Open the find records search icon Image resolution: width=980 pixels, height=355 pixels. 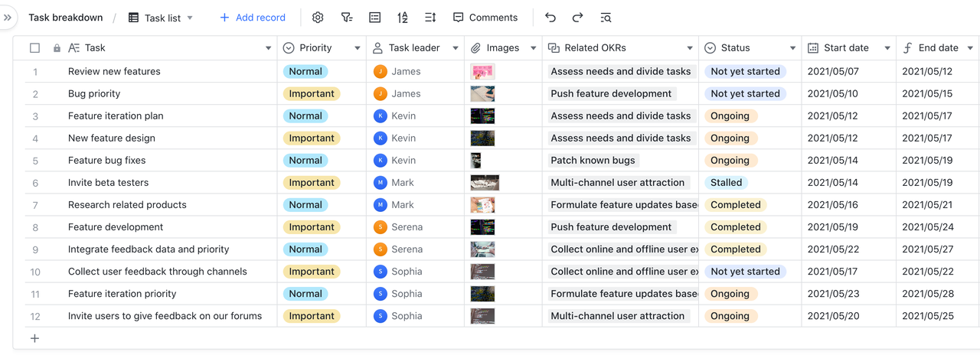(x=606, y=18)
